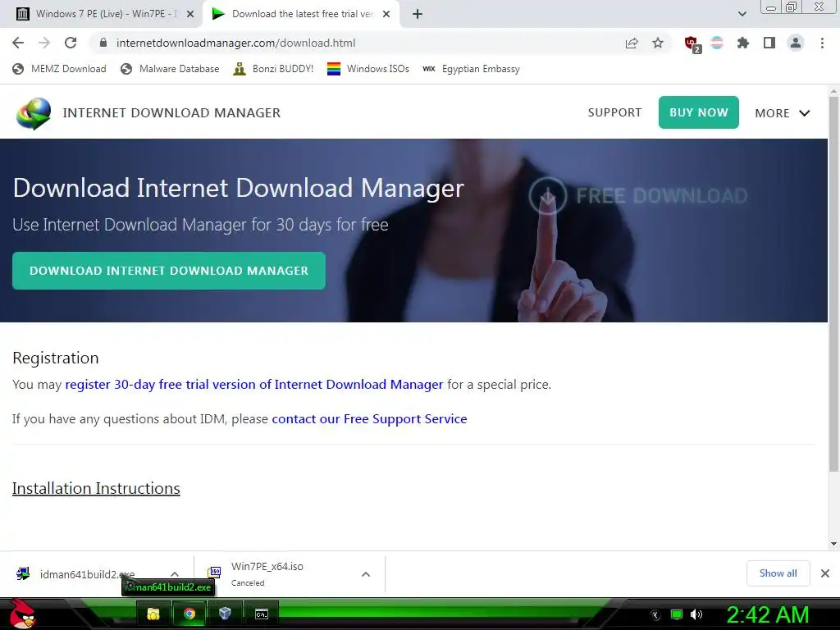The image size is (840, 630).
Task: Expand options for Win7PE_x64.iso download
Action: tap(366, 574)
